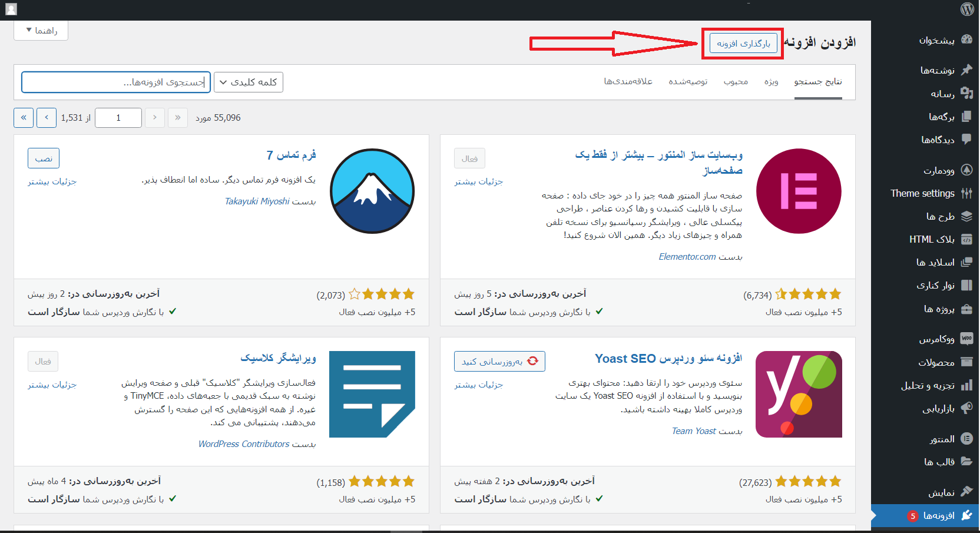
Task: Open رسانه media icon in sidebar
Action: (966, 93)
